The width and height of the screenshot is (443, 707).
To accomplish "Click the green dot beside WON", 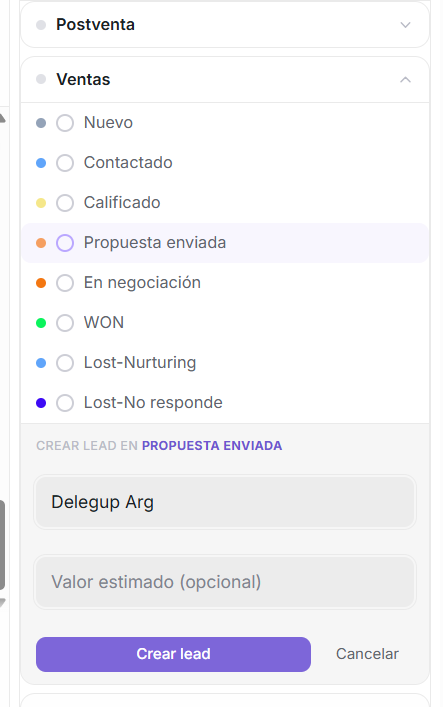I will click(41, 323).
